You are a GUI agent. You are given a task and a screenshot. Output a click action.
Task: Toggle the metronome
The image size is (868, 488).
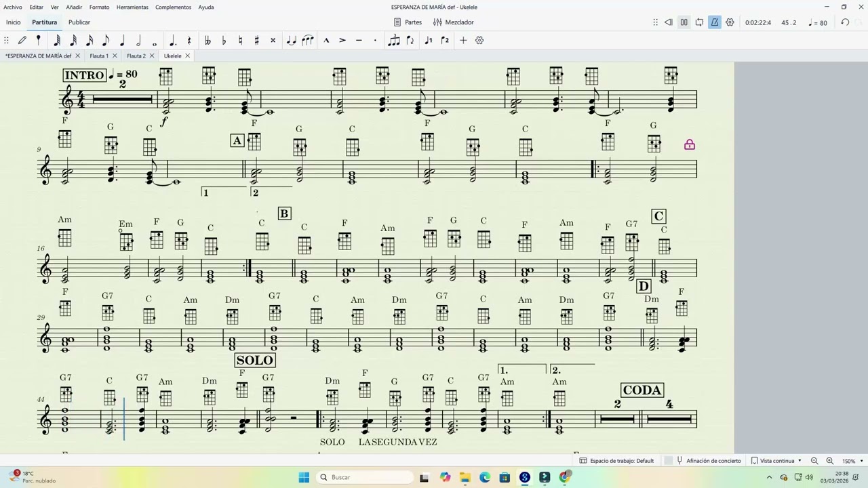click(x=715, y=22)
